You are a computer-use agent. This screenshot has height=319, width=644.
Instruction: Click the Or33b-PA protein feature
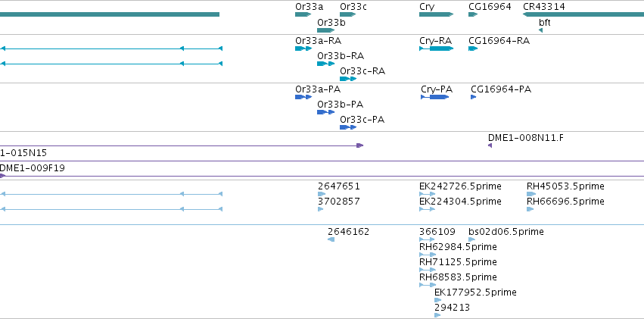pos(325,112)
